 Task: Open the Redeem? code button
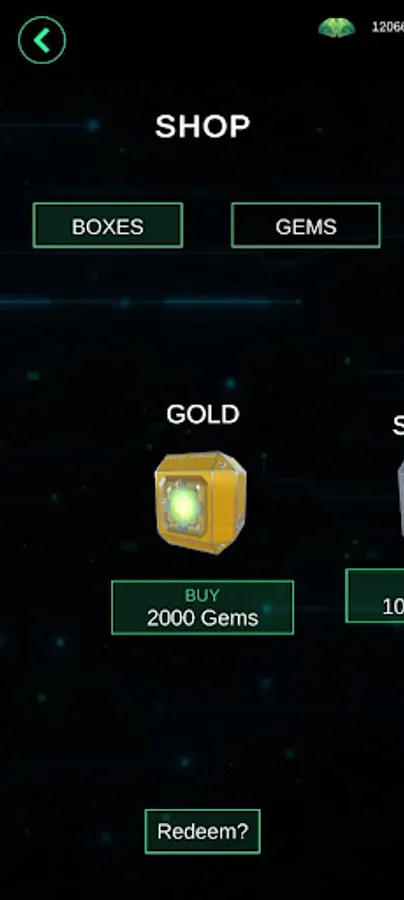(203, 831)
